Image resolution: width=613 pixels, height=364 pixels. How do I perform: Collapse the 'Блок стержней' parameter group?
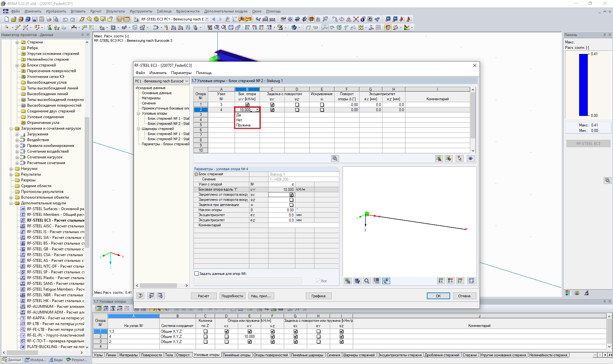[196, 174]
